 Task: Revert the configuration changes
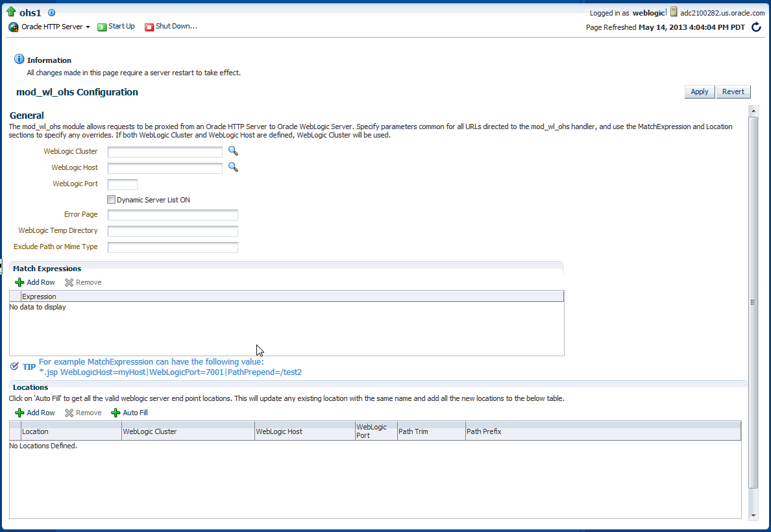(733, 92)
